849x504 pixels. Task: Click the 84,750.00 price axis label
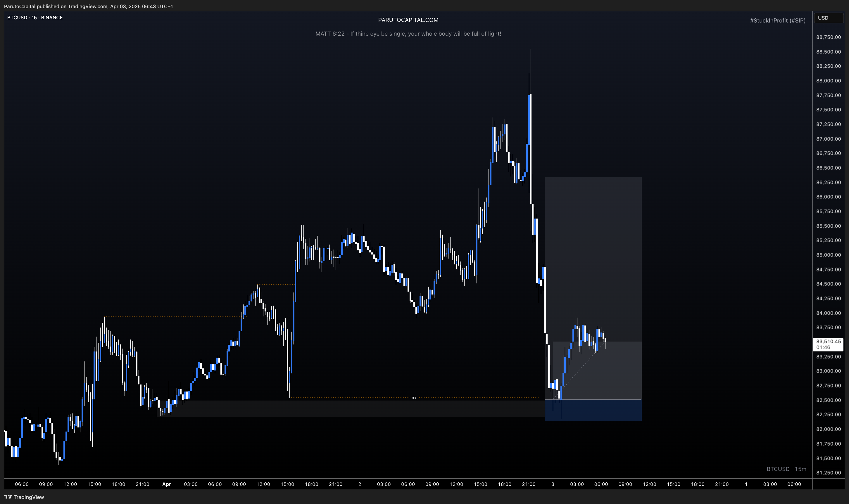[828, 269]
